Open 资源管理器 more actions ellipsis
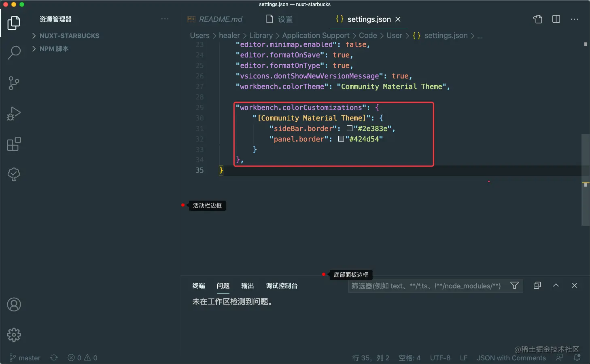 tap(165, 19)
